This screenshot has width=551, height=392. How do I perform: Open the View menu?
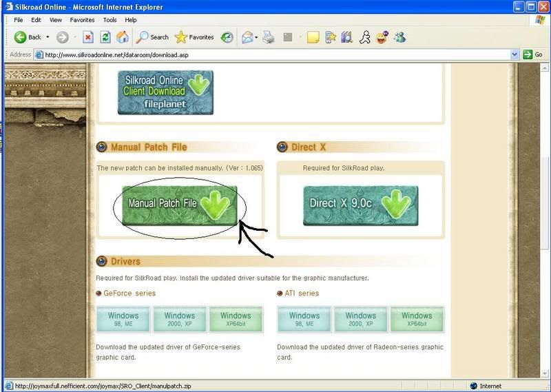pos(56,20)
